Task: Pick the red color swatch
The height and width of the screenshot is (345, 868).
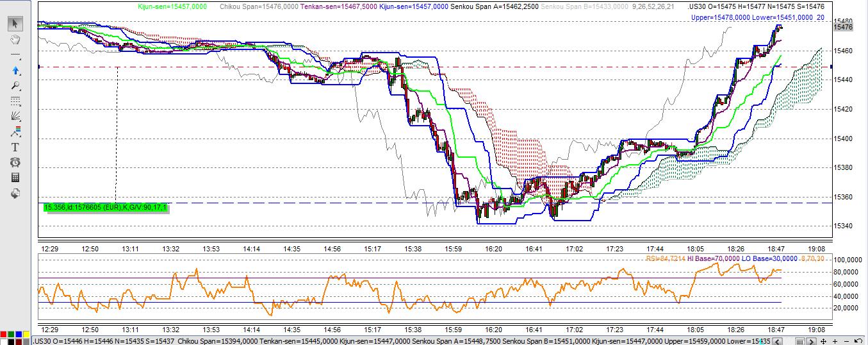Action: point(4,335)
